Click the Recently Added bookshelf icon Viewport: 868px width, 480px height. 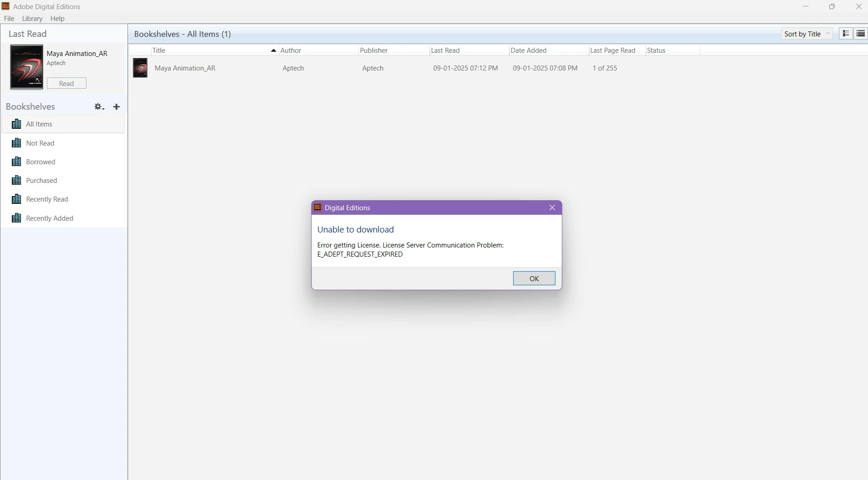pos(16,218)
